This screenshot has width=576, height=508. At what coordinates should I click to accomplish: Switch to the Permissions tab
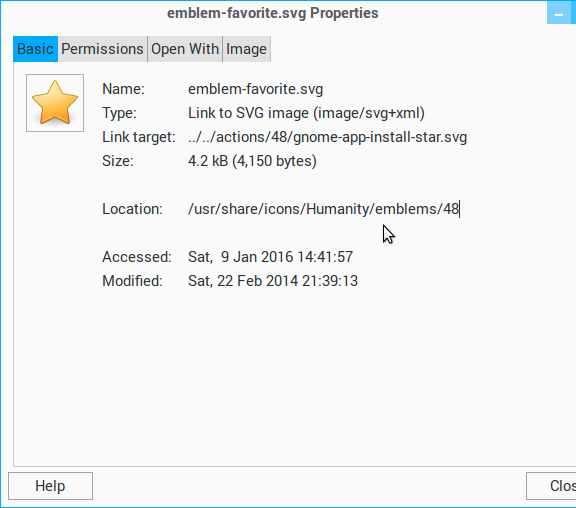tap(102, 49)
